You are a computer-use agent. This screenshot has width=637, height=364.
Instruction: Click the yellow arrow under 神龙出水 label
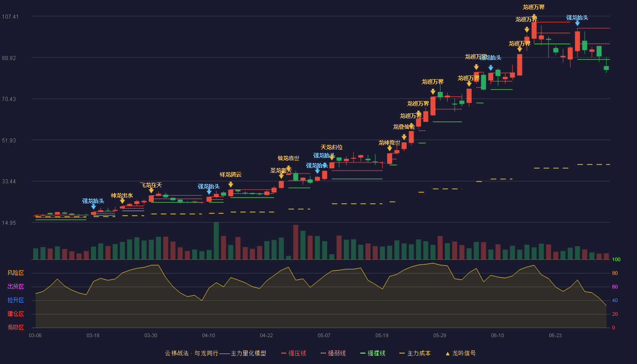pyautogui.click(x=122, y=201)
